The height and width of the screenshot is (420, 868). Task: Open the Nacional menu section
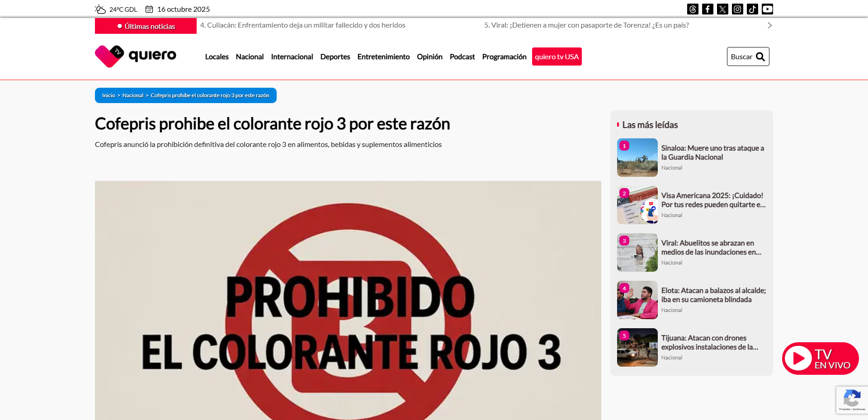(x=250, y=57)
